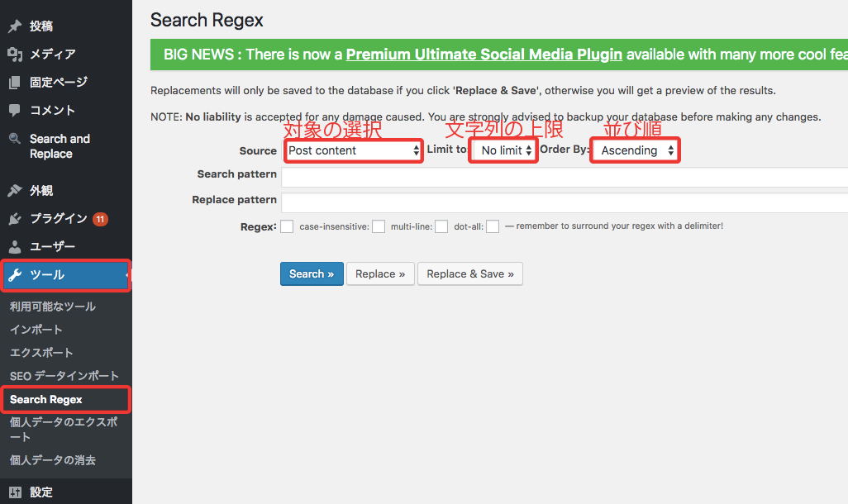The height and width of the screenshot is (504, 848).
Task: Click the 設定 settings icon
Action: [15, 492]
